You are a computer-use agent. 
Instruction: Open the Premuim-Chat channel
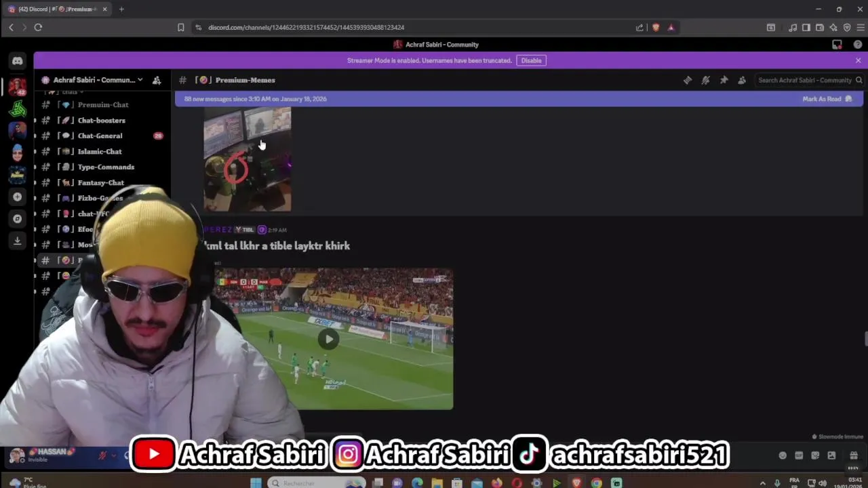pyautogui.click(x=103, y=105)
